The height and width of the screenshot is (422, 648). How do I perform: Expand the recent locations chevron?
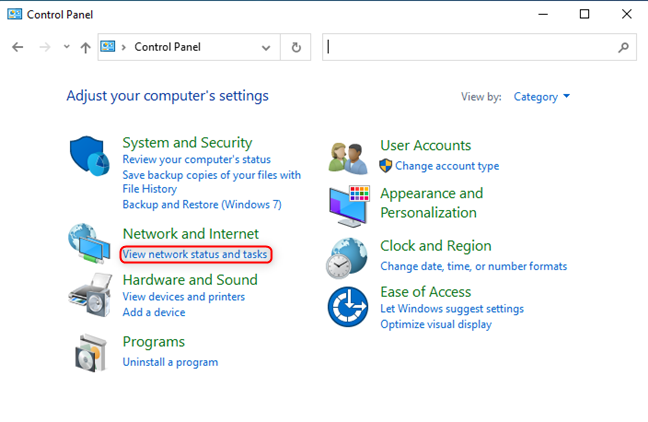[x=66, y=47]
